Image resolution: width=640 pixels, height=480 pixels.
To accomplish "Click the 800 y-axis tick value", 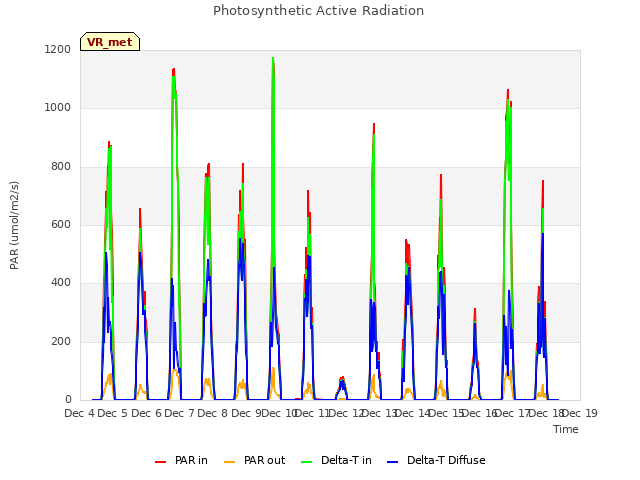I will pos(61,167).
